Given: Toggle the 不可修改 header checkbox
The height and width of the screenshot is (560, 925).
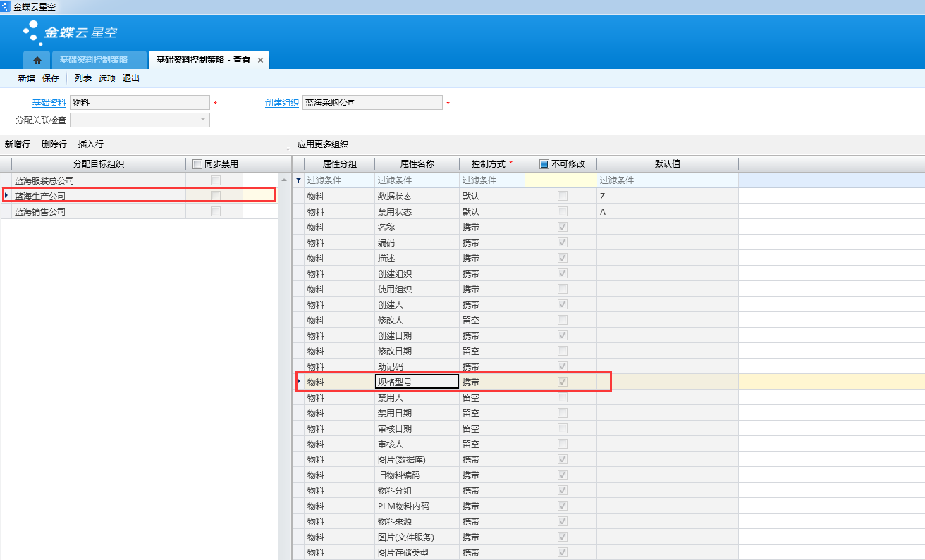Looking at the screenshot, I should click(x=544, y=164).
